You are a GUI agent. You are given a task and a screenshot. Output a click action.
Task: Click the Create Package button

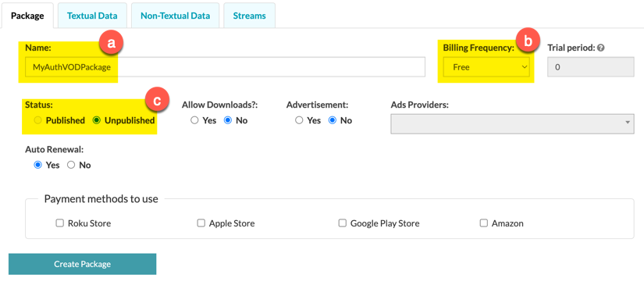tap(82, 264)
